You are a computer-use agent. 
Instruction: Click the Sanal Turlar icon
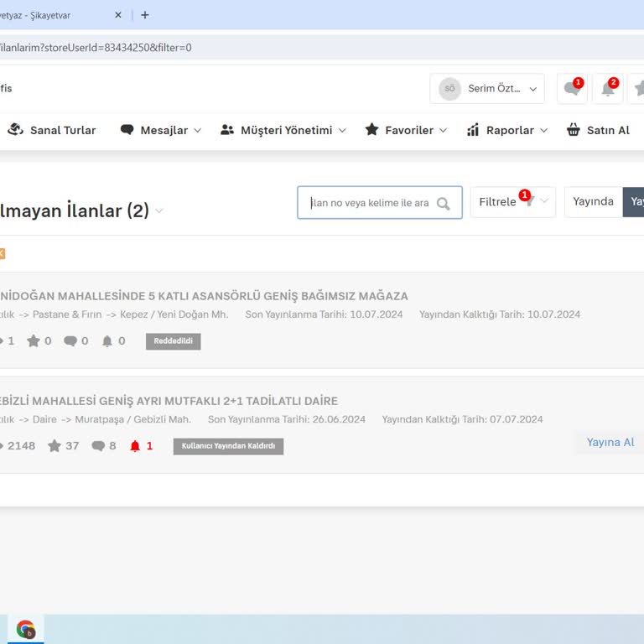(16, 129)
